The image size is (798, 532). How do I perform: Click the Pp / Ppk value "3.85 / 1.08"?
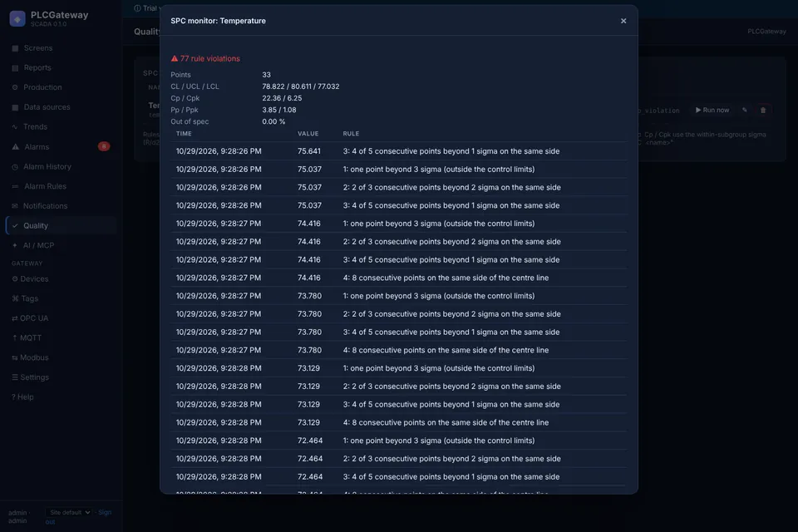(279, 110)
